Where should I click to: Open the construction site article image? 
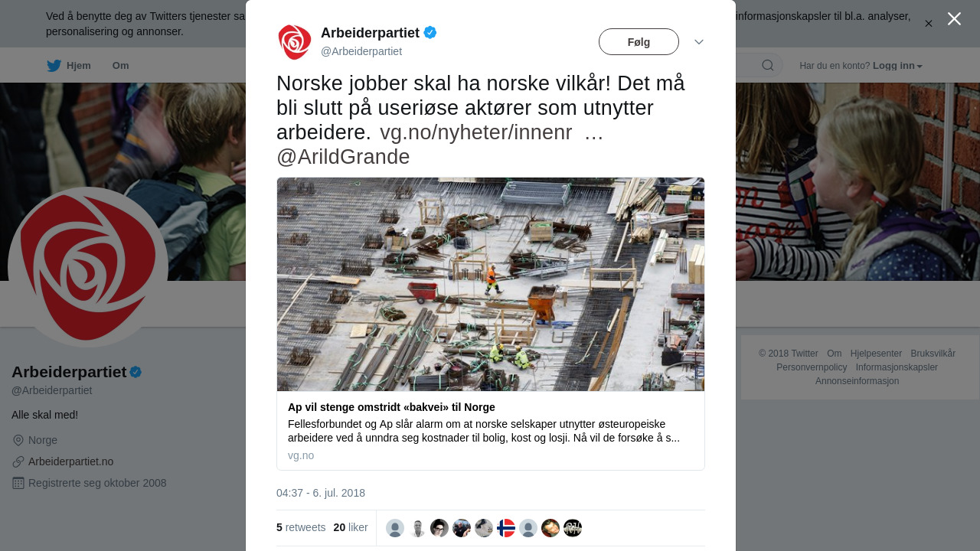click(491, 285)
